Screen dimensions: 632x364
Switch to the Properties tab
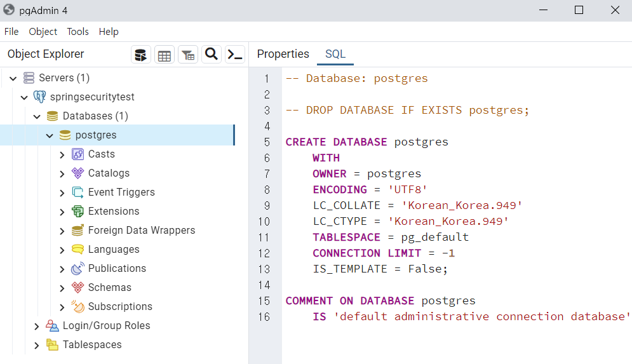283,55
